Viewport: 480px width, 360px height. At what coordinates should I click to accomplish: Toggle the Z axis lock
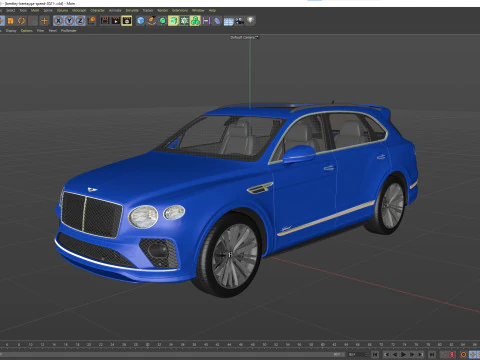[80, 21]
